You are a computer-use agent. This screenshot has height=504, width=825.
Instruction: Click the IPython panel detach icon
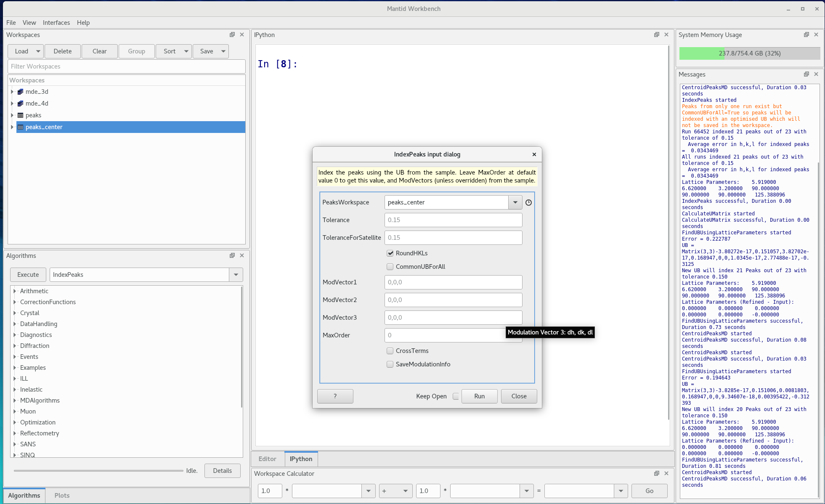[656, 34]
